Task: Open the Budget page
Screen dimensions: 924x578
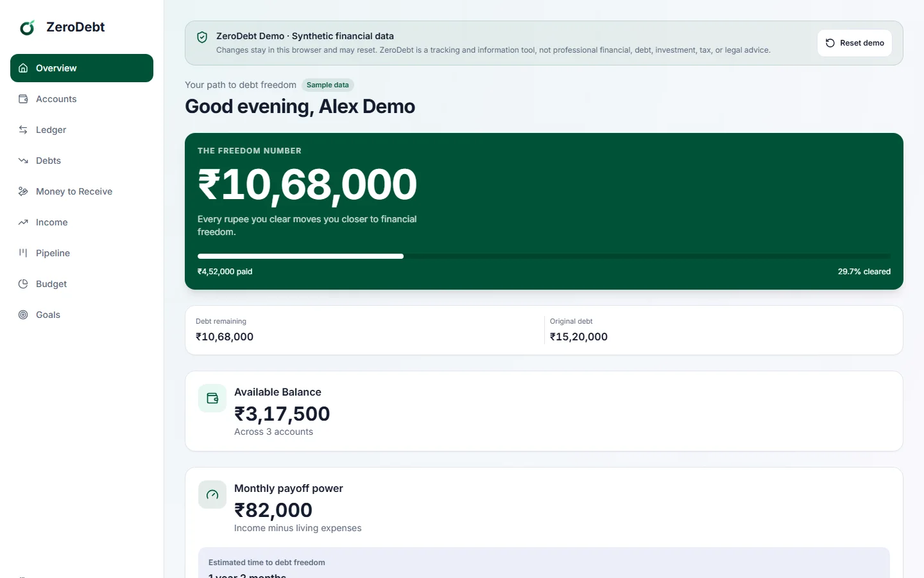Action: coord(51,284)
